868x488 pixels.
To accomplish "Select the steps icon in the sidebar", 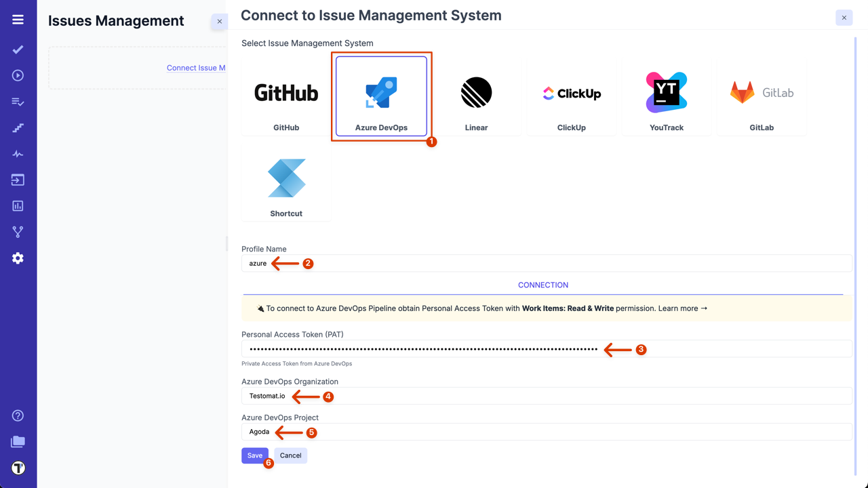I will click(x=18, y=127).
